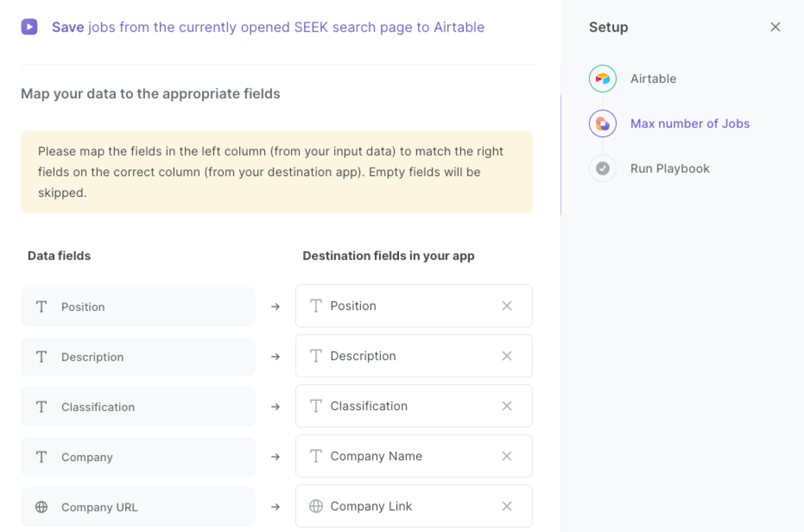804x532 pixels.
Task: Click the text type icon in Company data field
Action: click(x=42, y=457)
